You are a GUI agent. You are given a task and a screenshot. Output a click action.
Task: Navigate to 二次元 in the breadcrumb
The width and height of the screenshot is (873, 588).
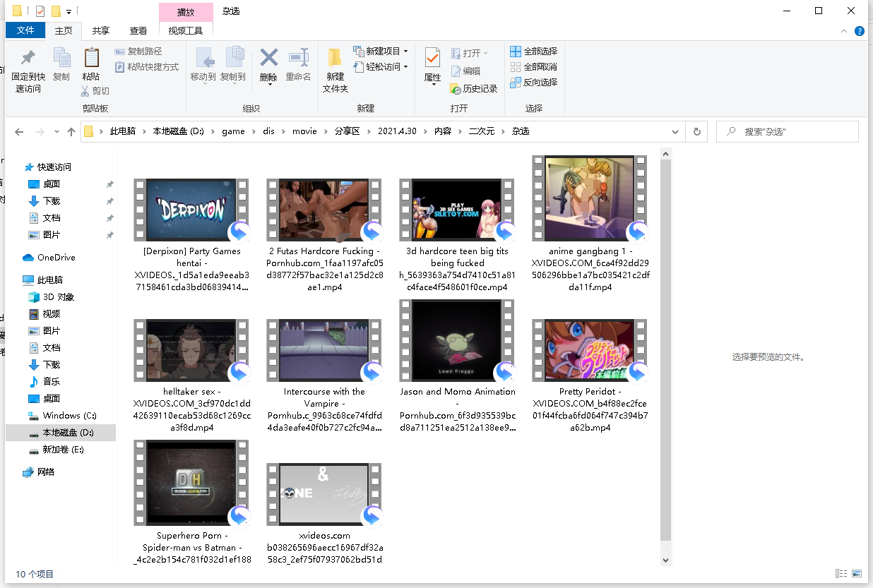[x=482, y=132]
